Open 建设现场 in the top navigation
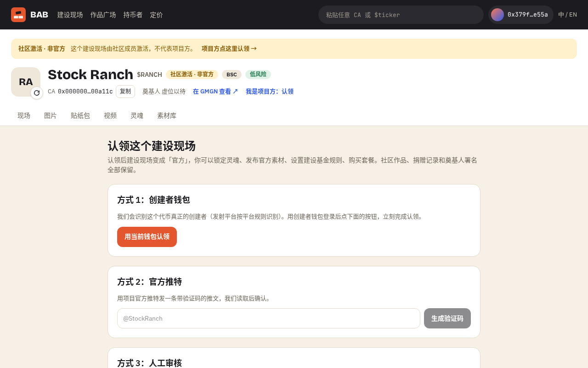The width and height of the screenshot is (588, 368). point(70,15)
